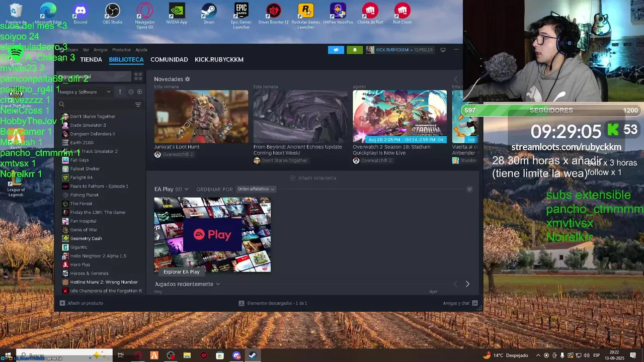Open Novedades settings gear
The image size is (644, 362).
point(188,79)
